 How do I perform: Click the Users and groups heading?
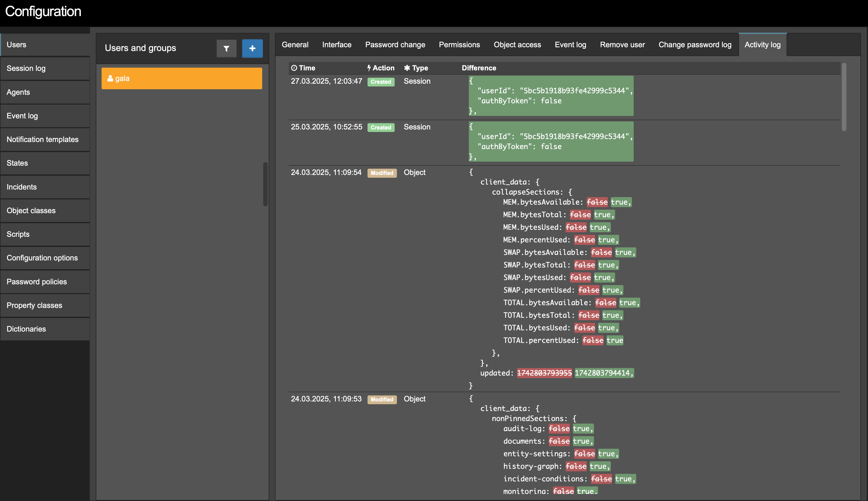tap(140, 48)
